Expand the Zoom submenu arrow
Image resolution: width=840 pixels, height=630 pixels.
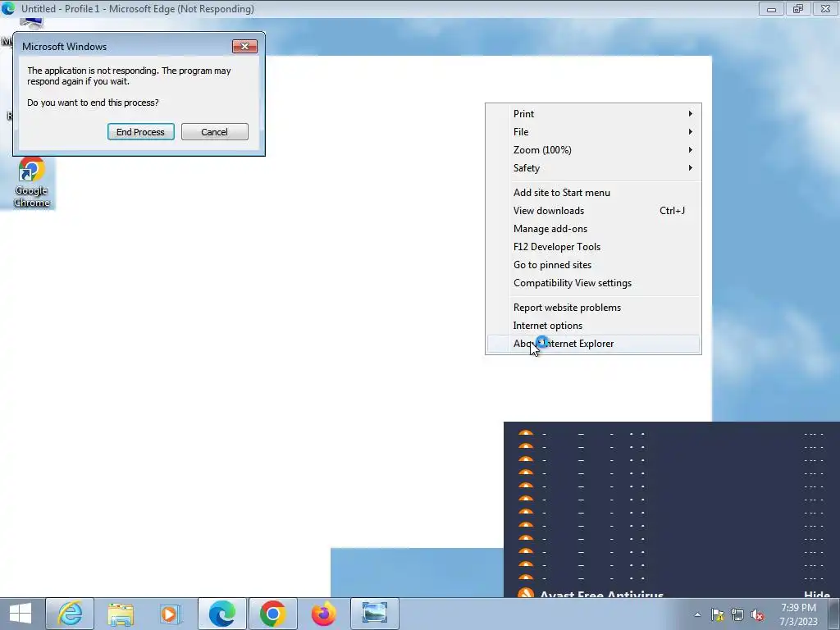tap(691, 150)
